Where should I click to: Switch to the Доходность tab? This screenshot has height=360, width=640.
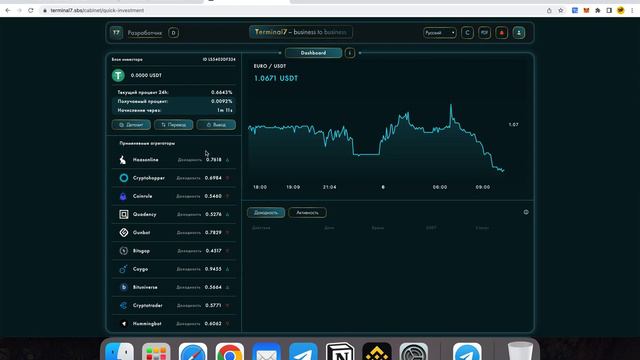266,212
